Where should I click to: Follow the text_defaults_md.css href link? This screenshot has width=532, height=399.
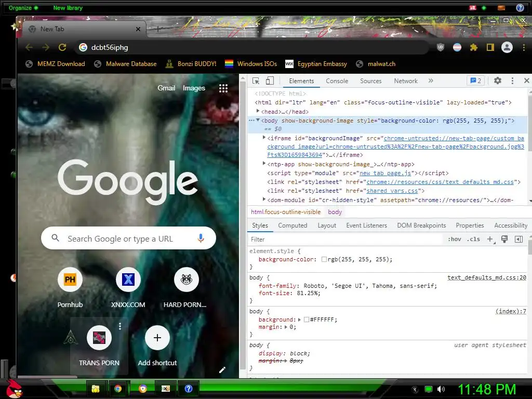pyautogui.click(x=440, y=182)
